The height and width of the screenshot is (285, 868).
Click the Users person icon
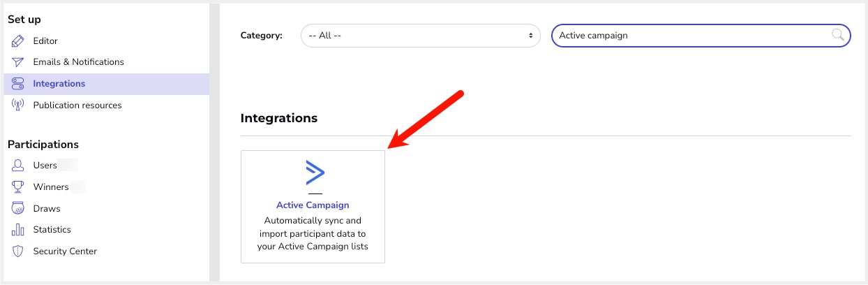tap(18, 166)
